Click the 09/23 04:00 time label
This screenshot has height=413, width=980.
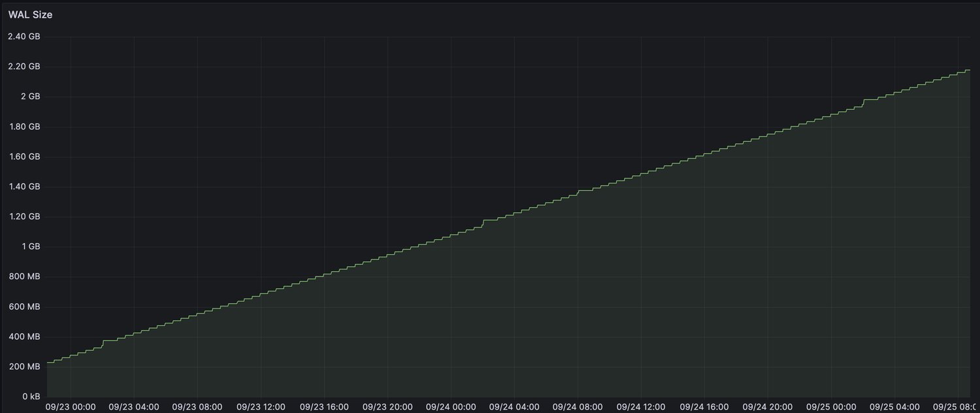[134, 407]
